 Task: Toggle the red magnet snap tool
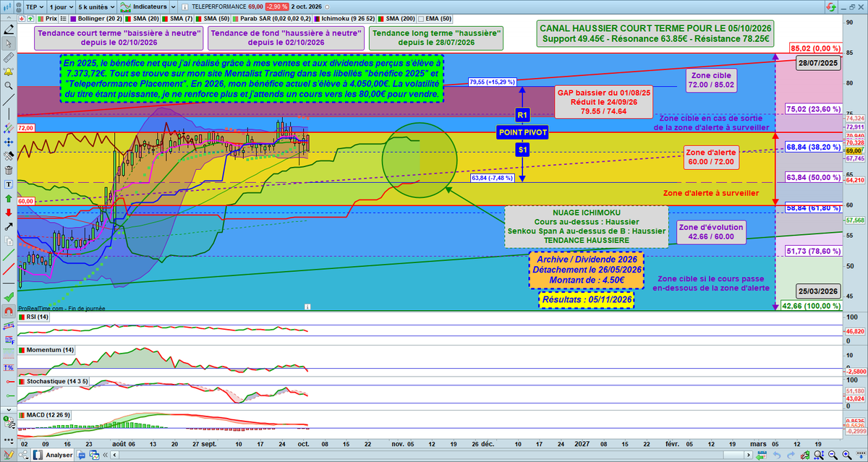9,310
